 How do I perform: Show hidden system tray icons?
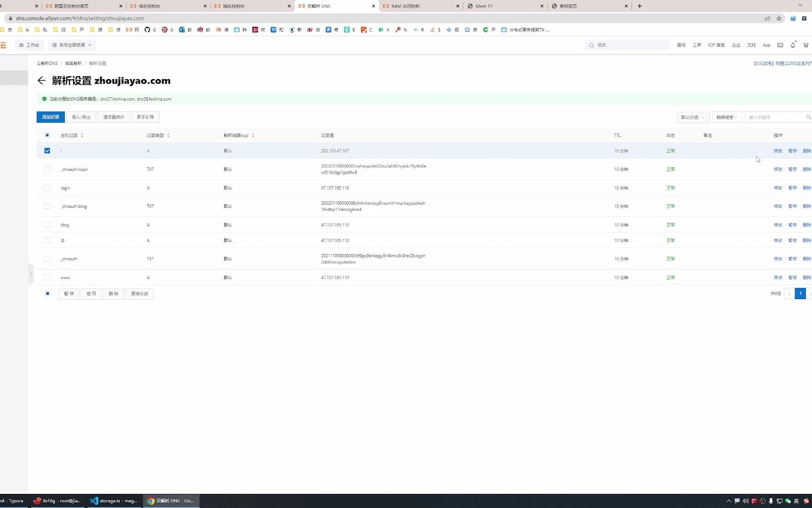click(x=729, y=501)
